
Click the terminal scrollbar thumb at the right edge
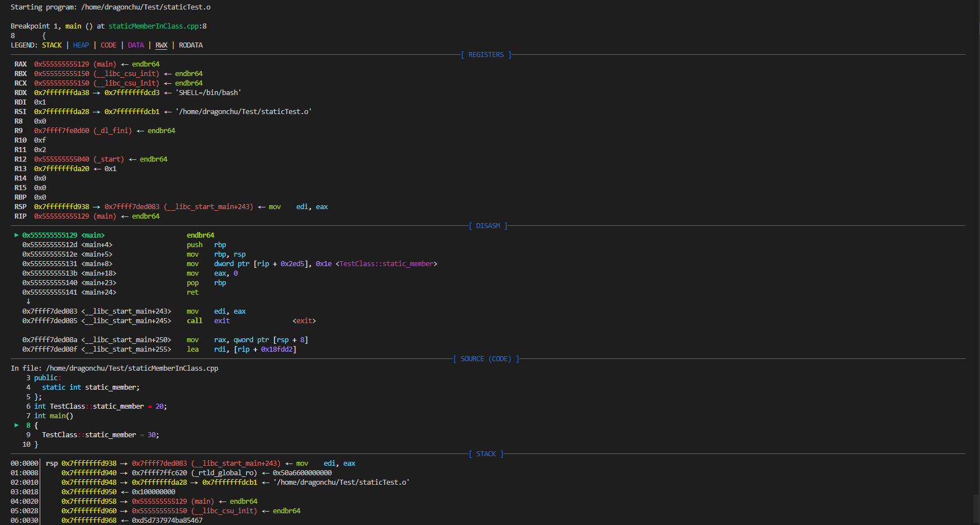(x=976, y=509)
